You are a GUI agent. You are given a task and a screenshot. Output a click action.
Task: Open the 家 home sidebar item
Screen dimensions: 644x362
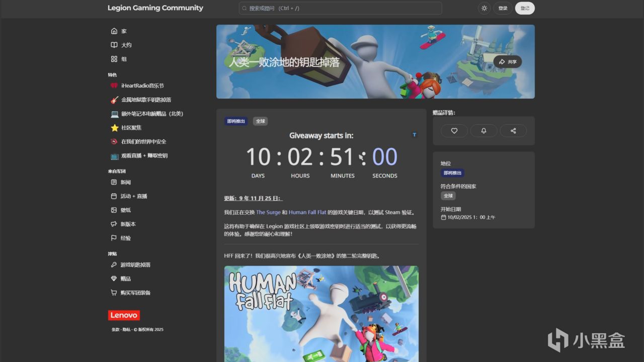point(123,31)
